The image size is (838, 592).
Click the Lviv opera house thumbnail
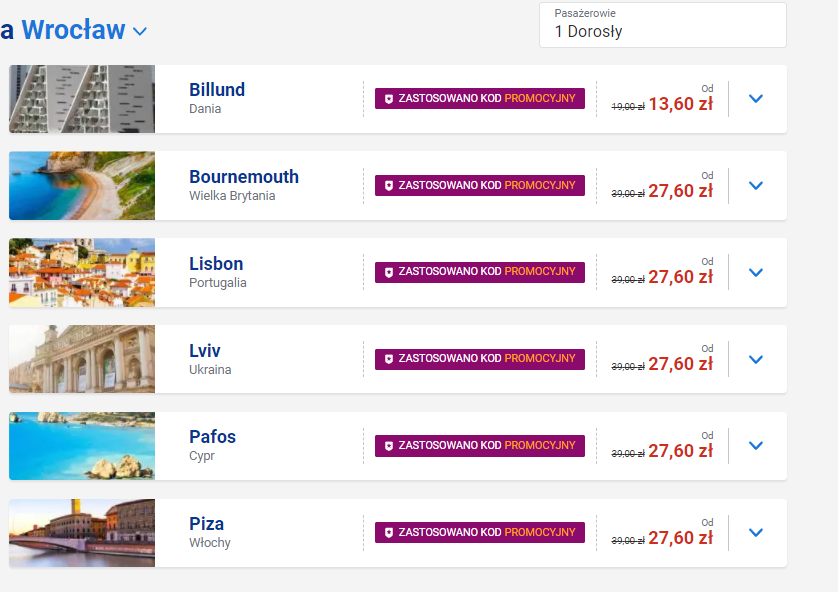tap(82, 359)
